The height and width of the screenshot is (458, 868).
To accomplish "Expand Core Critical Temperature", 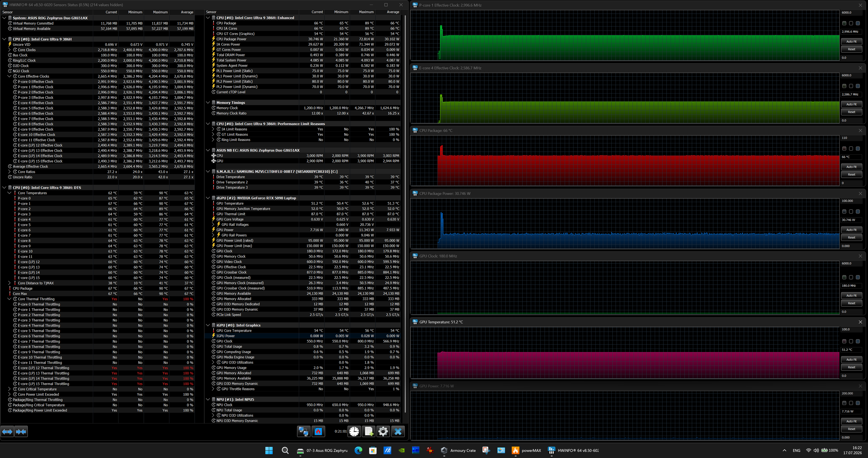I will point(10,389).
